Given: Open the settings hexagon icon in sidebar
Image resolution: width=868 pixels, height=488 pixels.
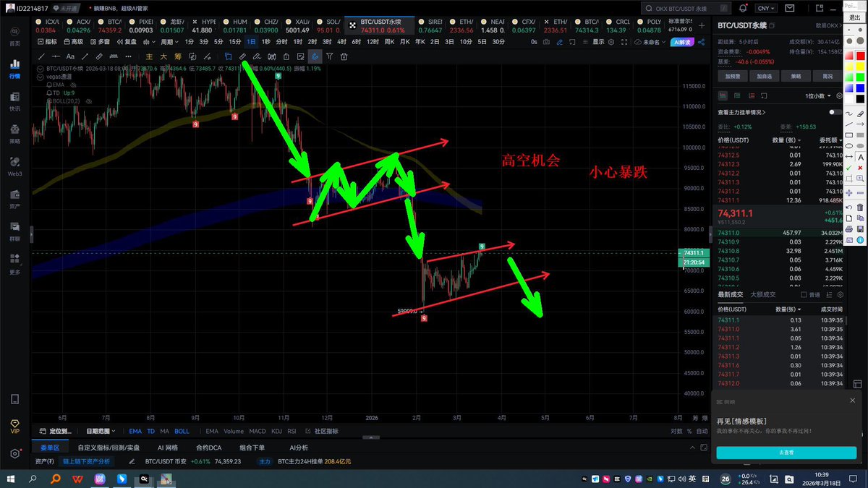Looking at the screenshot, I should tap(14, 453).
